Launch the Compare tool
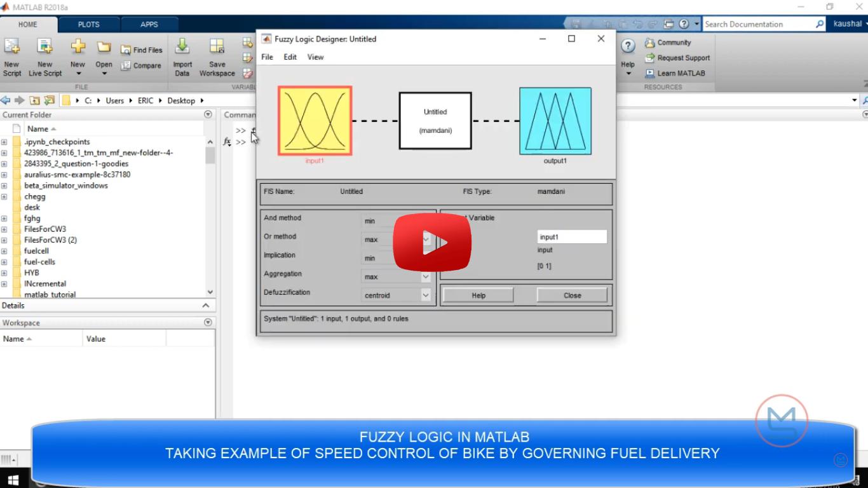Screen dimensions: 868x488 (x=141, y=65)
